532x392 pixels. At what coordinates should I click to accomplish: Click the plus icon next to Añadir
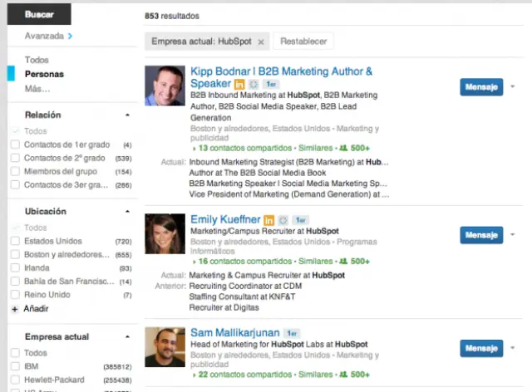tap(14, 308)
